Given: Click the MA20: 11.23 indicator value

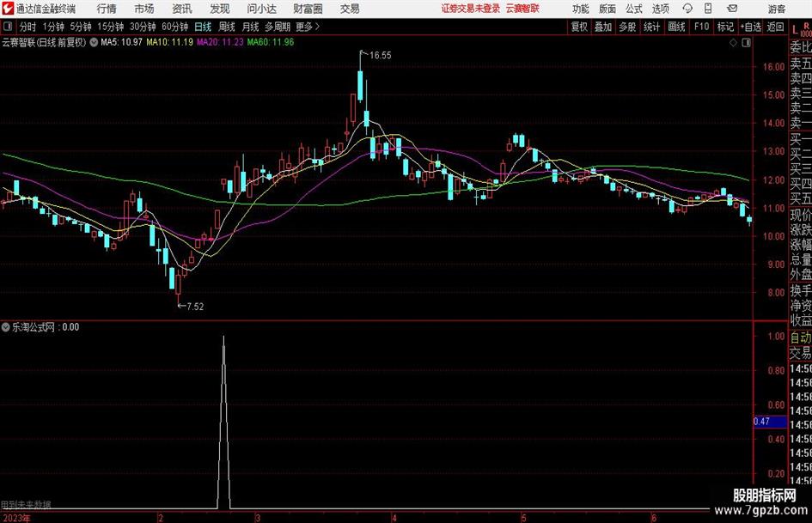Looking at the screenshot, I should click(x=220, y=42).
